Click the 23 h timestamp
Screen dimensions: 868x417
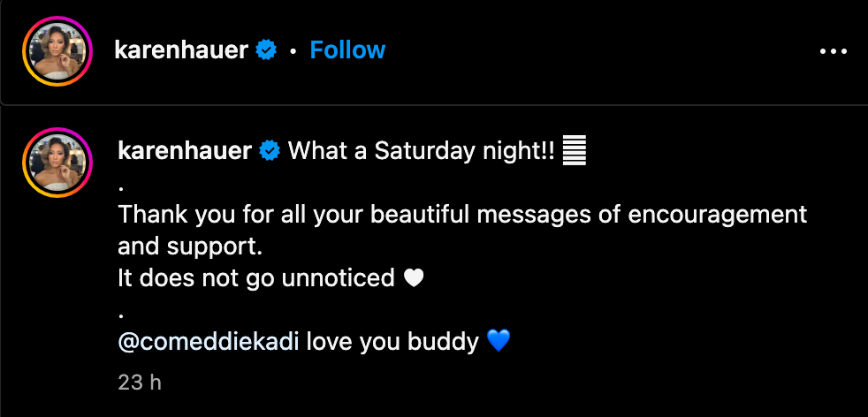140,383
